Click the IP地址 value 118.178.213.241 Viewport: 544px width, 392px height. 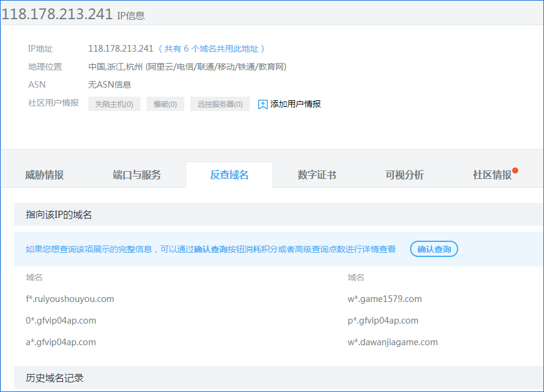point(121,49)
